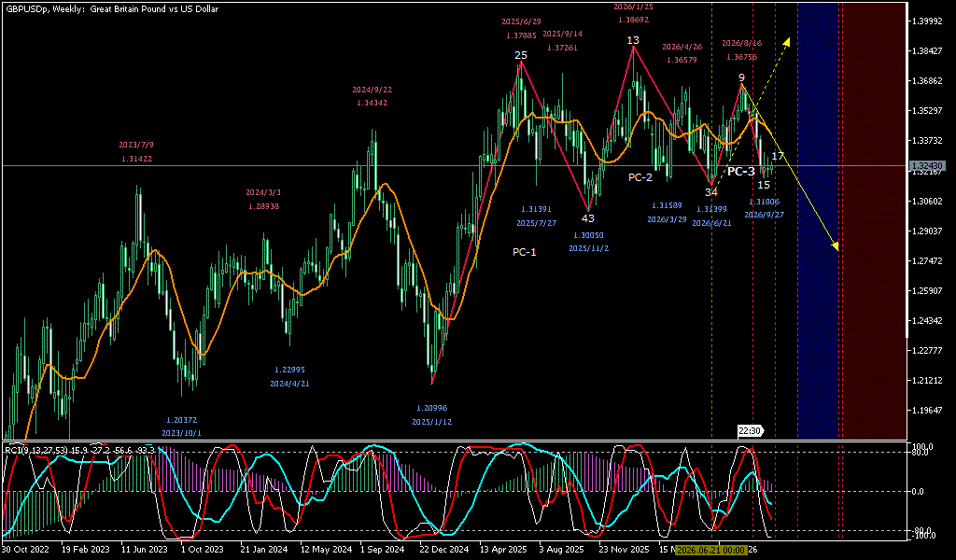Screen dimensions: 956x560
Task: Select the 2024/4/21 low date label
Action: [x=289, y=384]
